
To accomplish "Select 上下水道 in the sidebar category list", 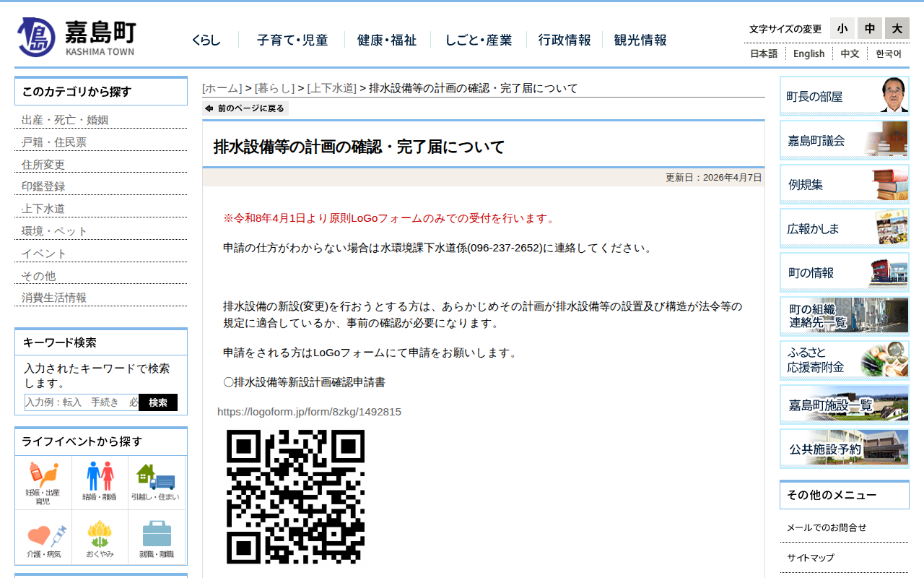I will pos(43,209).
